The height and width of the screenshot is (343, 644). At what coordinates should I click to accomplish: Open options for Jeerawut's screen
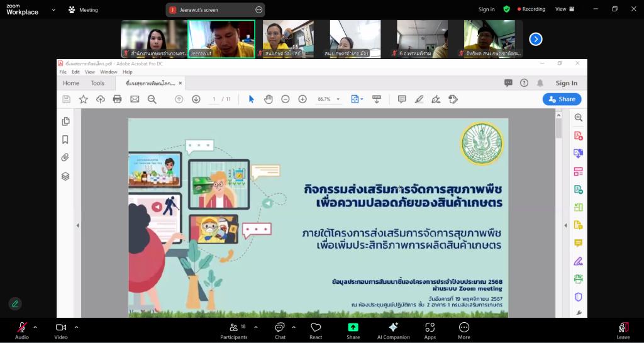(x=258, y=10)
